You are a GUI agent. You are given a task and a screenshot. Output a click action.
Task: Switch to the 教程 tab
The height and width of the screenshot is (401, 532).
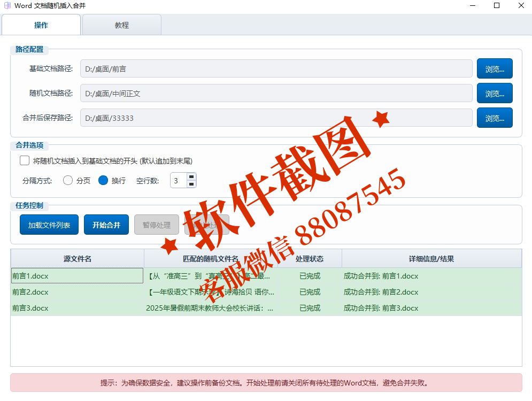121,25
